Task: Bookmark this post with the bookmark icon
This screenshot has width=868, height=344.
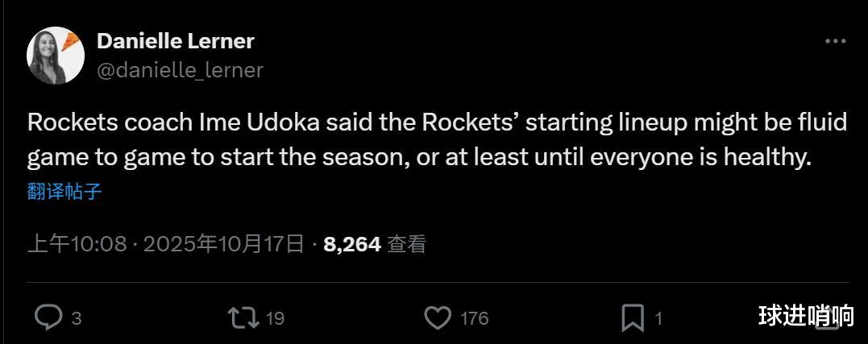Action: pos(633,317)
